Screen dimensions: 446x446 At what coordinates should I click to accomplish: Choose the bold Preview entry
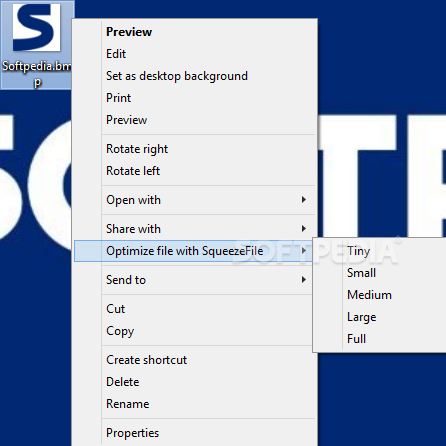[195, 32]
